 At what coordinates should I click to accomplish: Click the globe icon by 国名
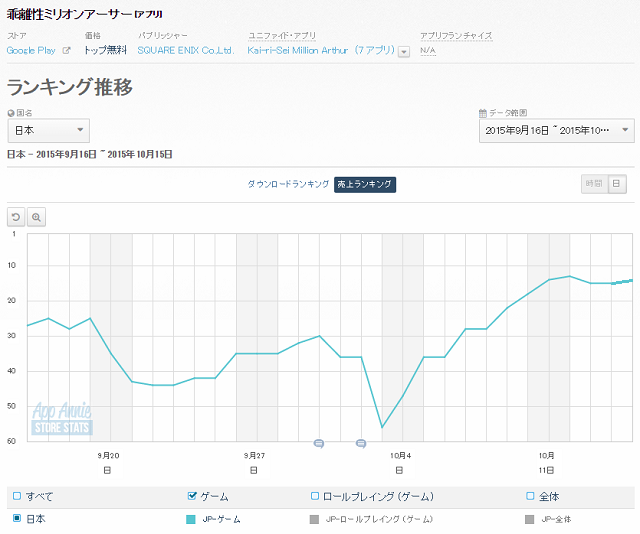[x=11, y=113]
